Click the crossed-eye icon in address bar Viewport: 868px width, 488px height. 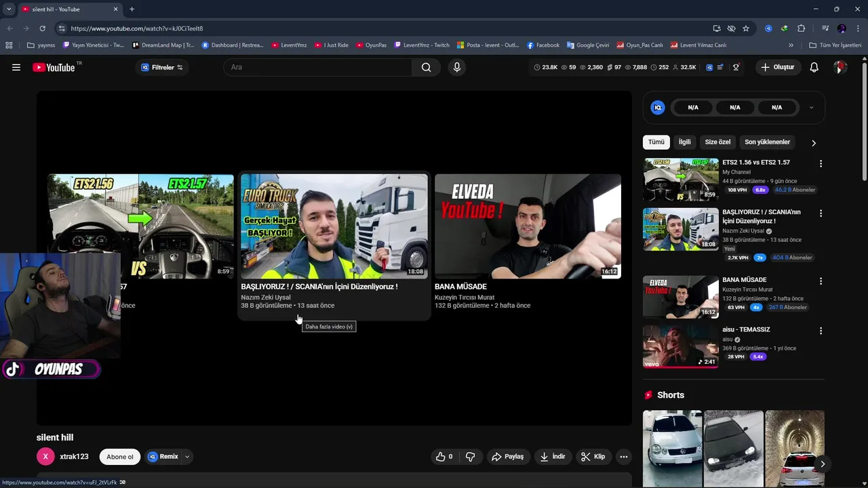click(x=731, y=28)
